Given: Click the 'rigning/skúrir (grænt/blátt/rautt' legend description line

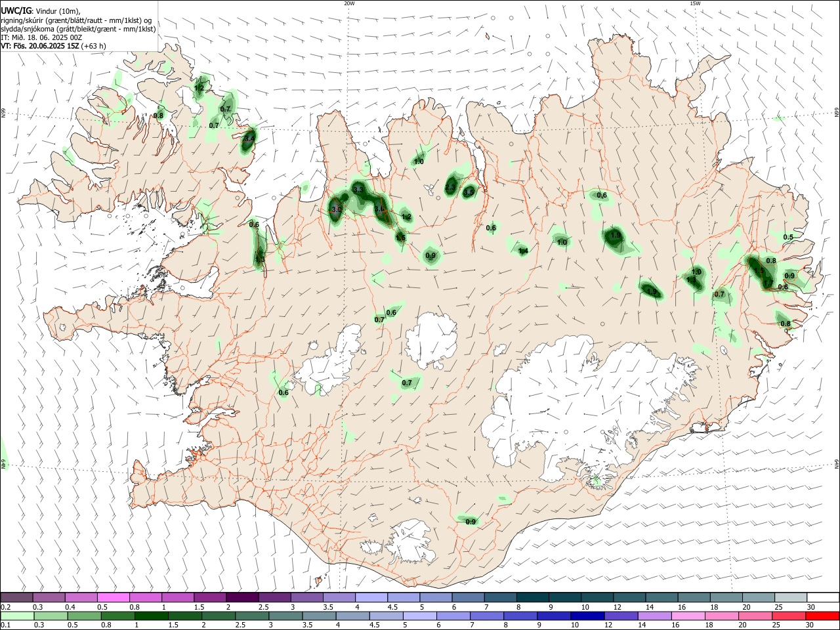Looking at the screenshot, I should pos(76,20).
